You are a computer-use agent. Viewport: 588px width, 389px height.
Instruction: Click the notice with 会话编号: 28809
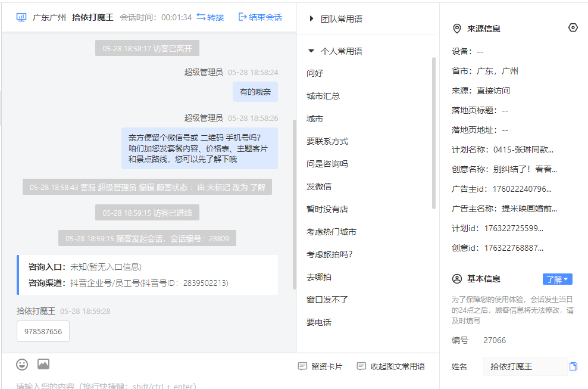147,238
